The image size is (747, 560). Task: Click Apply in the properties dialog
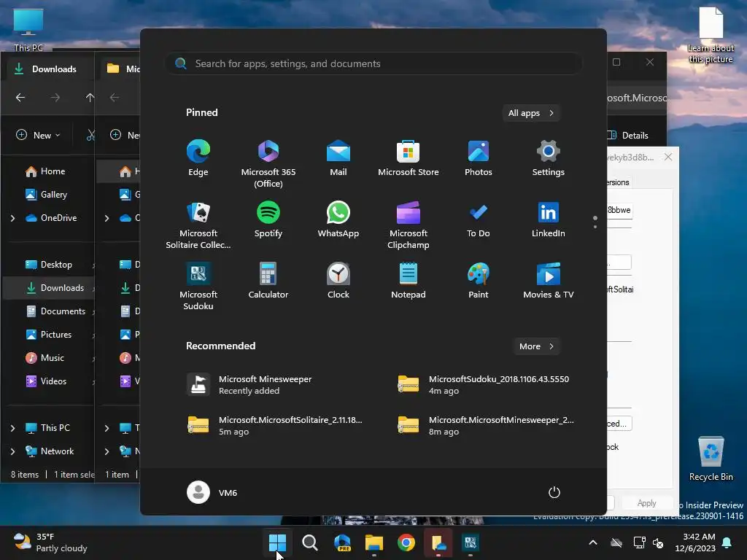coord(646,503)
